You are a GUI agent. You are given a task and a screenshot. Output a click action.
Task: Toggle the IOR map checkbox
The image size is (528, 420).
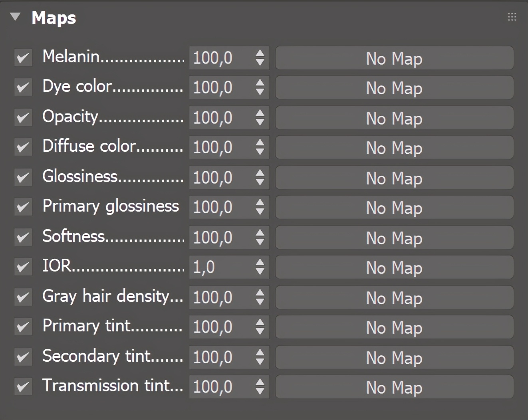point(23,267)
